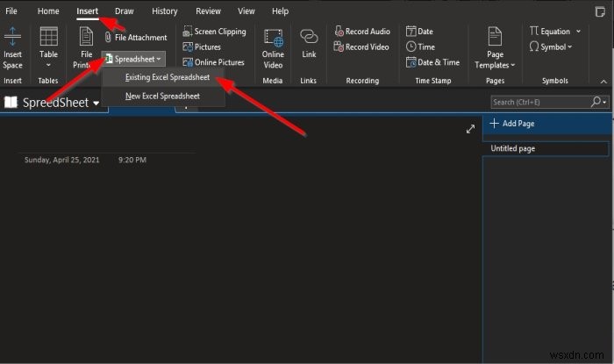This screenshot has width=614, height=364.
Task: Click the Insert Space icon
Action: coord(12,37)
